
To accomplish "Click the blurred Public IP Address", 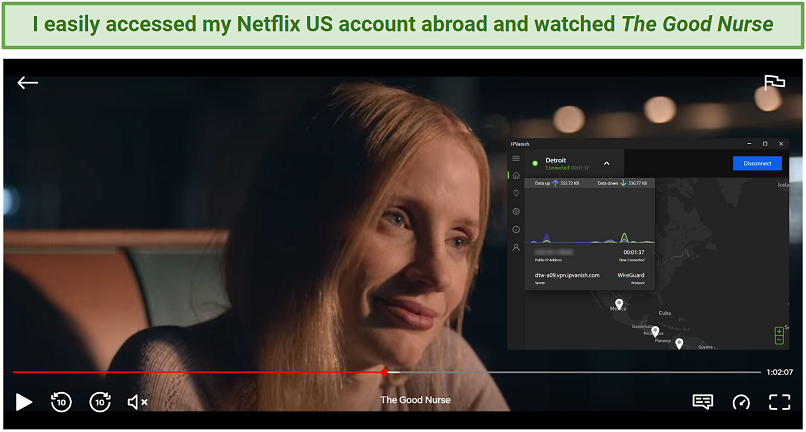I will tap(554, 253).
